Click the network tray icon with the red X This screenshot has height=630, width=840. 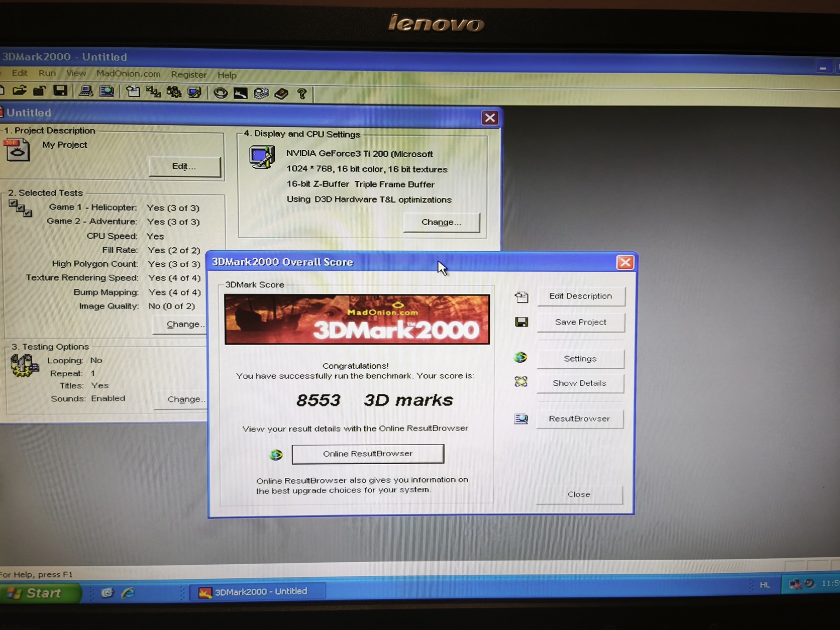coord(795,584)
